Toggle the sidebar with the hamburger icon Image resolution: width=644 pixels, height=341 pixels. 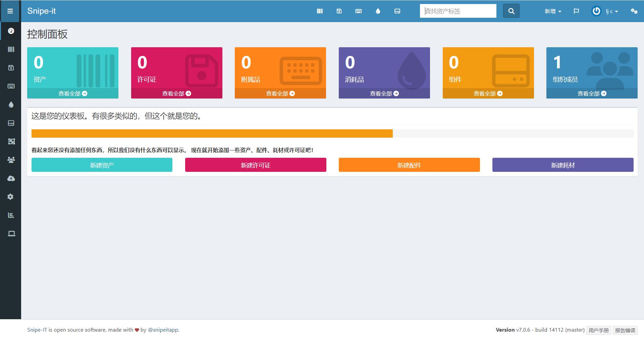[10, 11]
